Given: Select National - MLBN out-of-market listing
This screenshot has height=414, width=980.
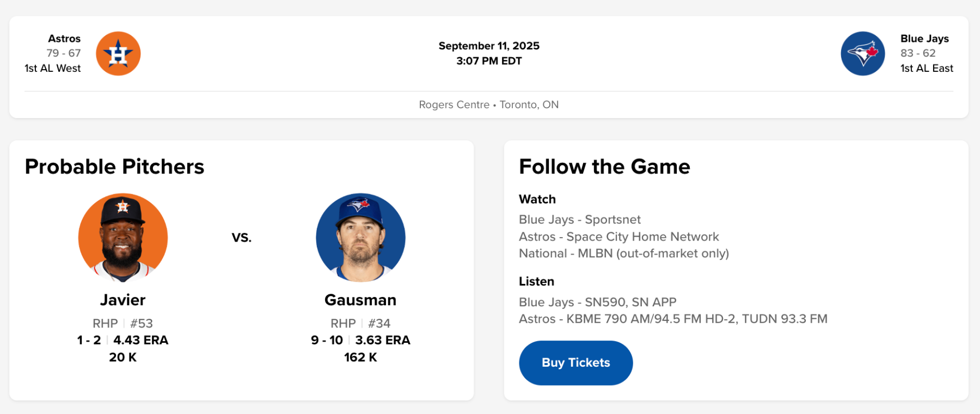Looking at the screenshot, I should tap(623, 254).
